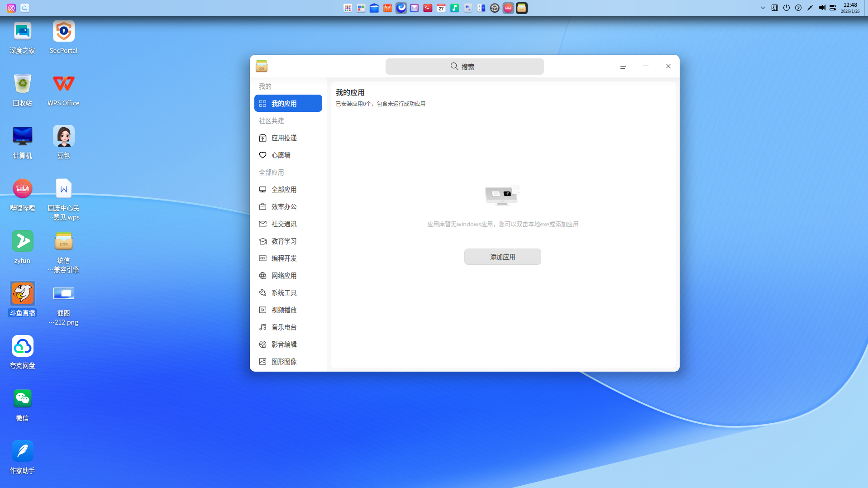The image size is (868, 488).
Task: Select SecPortal desktop icon
Action: pyautogui.click(x=63, y=38)
